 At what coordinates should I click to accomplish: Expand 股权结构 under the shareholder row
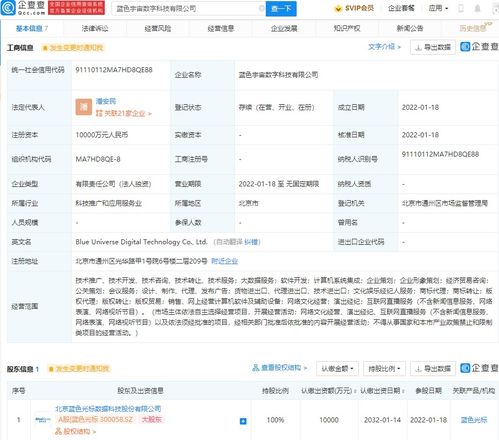tap(75, 431)
